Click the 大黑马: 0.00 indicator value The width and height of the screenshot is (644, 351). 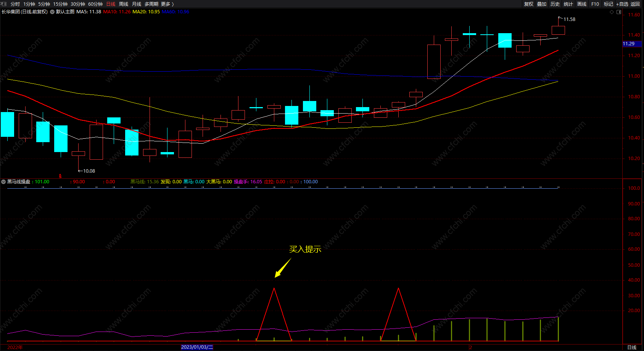coord(219,182)
